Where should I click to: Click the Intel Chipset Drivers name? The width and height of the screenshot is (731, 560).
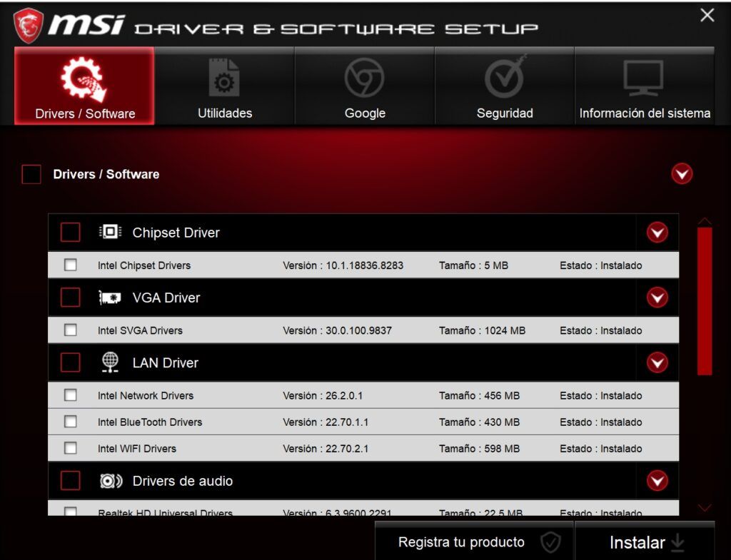144,265
